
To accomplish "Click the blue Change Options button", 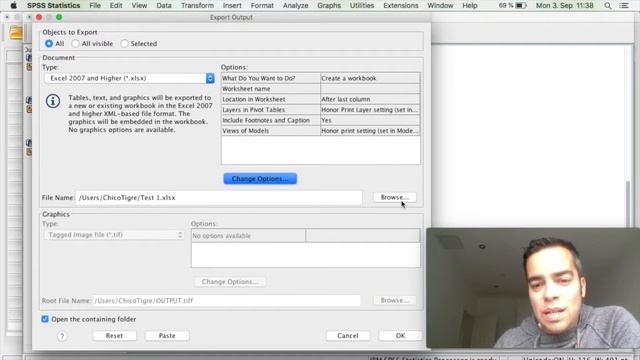I will point(260,179).
